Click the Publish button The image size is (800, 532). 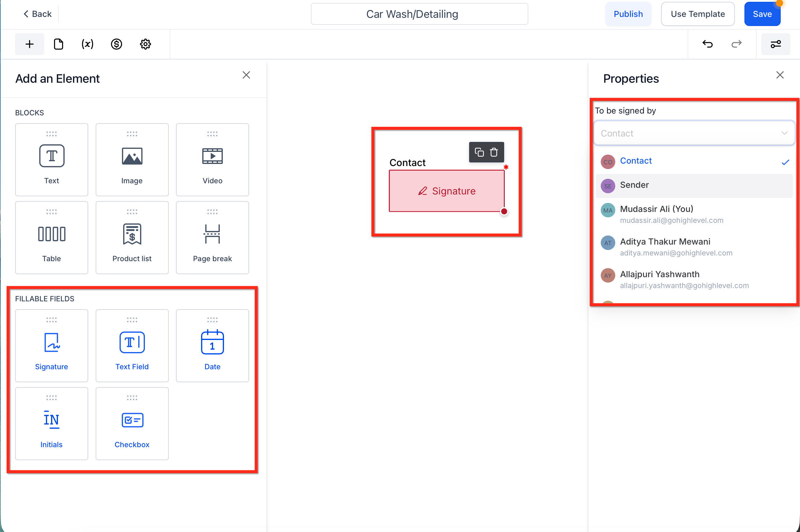tap(628, 14)
